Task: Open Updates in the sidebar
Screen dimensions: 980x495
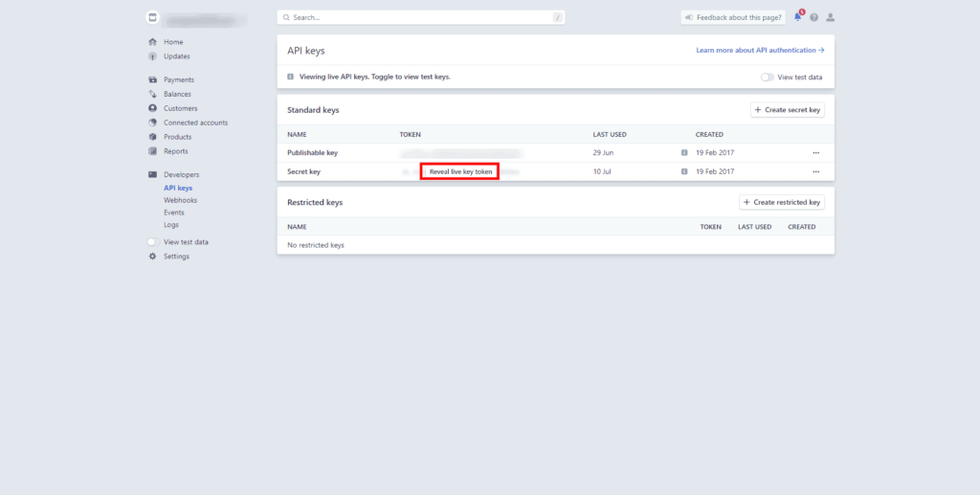Action: click(x=177, y=56)
